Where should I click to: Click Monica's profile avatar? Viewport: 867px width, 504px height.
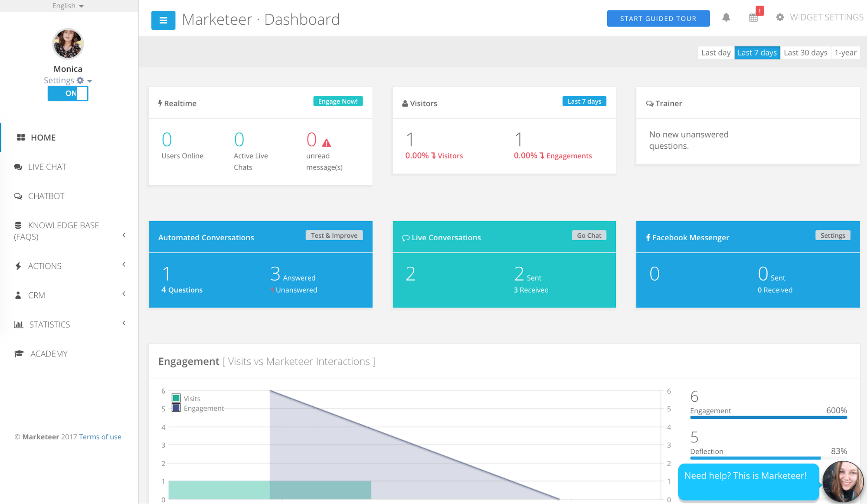[x=68, y=44]
